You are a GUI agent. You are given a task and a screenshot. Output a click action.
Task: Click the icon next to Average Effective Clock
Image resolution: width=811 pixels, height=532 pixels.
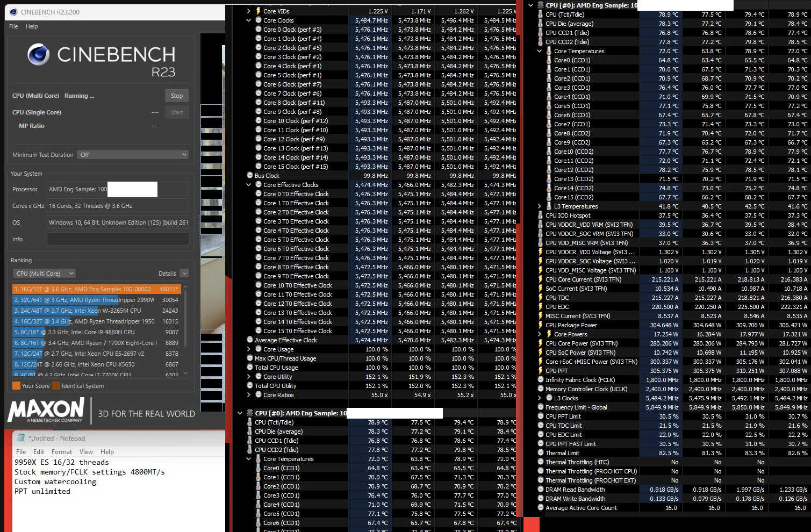(250, 340)
